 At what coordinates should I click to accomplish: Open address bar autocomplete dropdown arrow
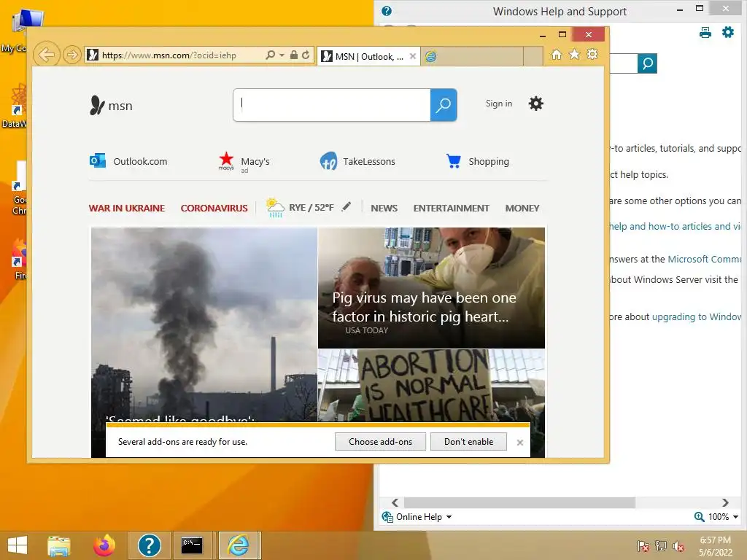[x=282, y=55]
